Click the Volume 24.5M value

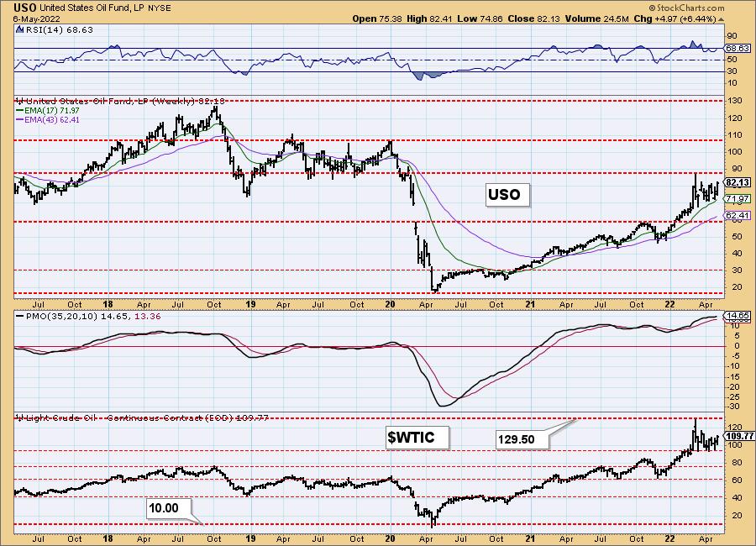click(596, 18)
